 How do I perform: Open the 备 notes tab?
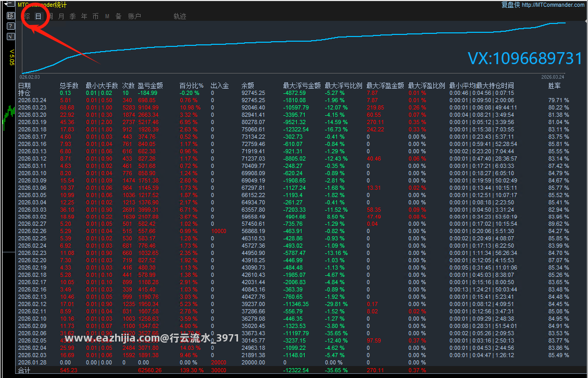[x=119, y=16]
